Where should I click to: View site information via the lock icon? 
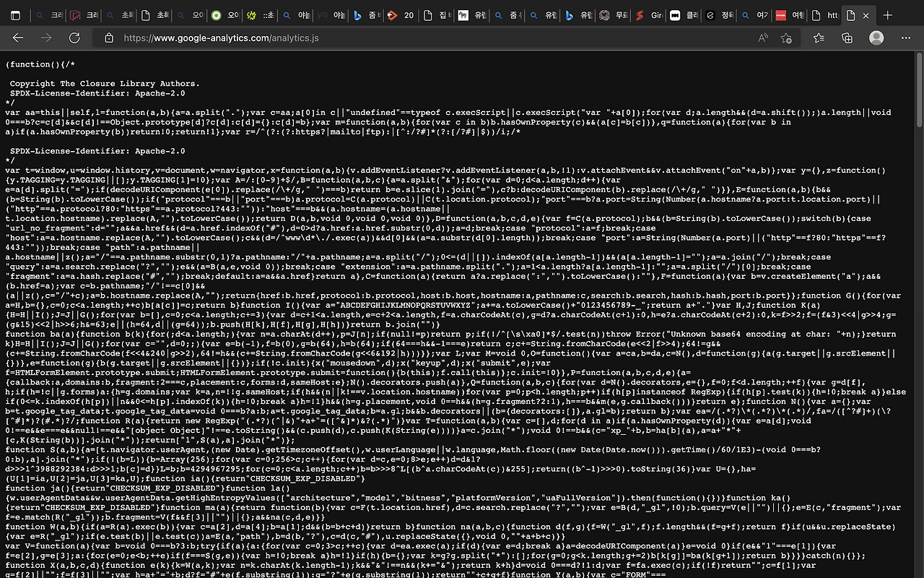point(109,38)
